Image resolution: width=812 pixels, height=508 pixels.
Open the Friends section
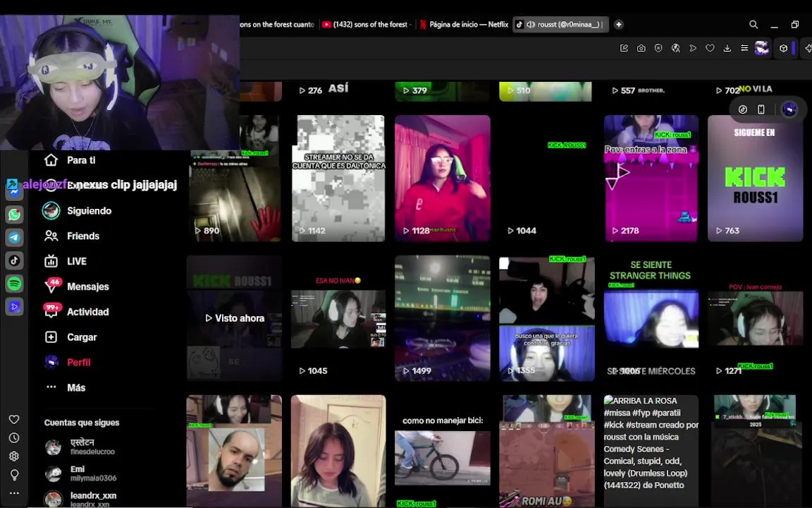click(73, 236)
